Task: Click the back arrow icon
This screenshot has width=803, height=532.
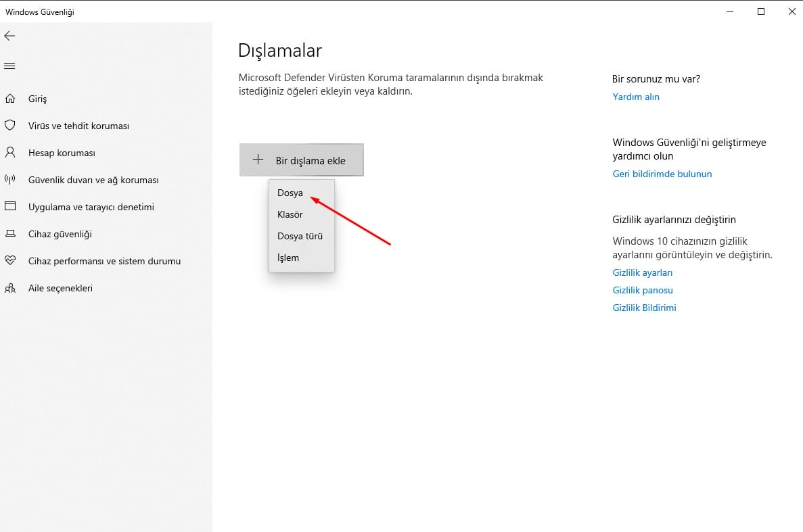Action: (9, 36)
